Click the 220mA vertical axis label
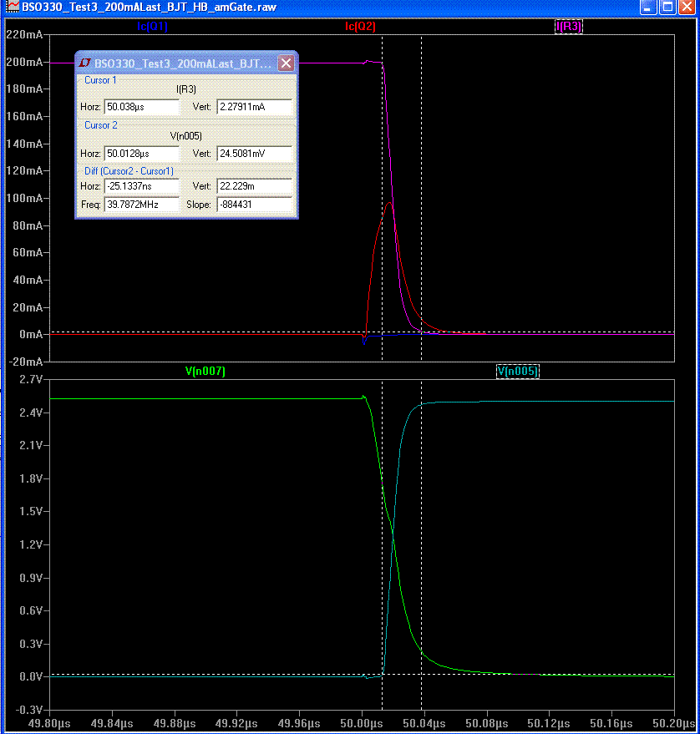The image size is (700, 734). 24,34
